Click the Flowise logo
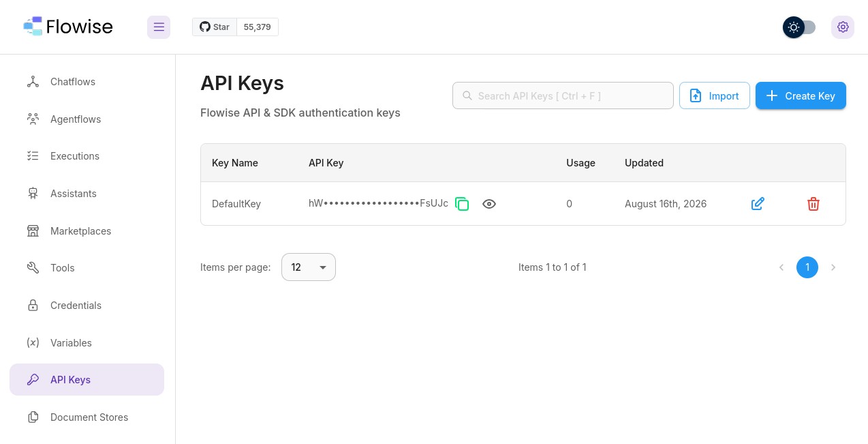Image resolution: width=868 pixels, height=444 pixels. pos(67,27)
